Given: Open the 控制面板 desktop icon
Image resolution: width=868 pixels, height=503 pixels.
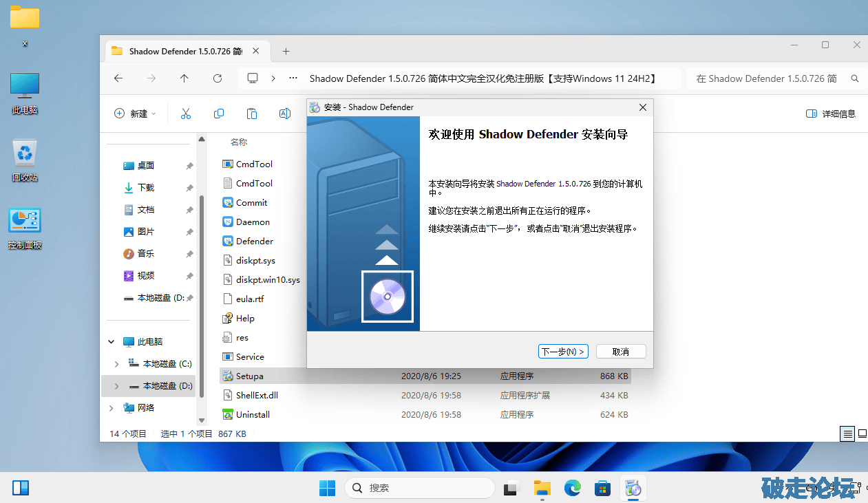Looking at the screenshot, I should pos(25,228).
